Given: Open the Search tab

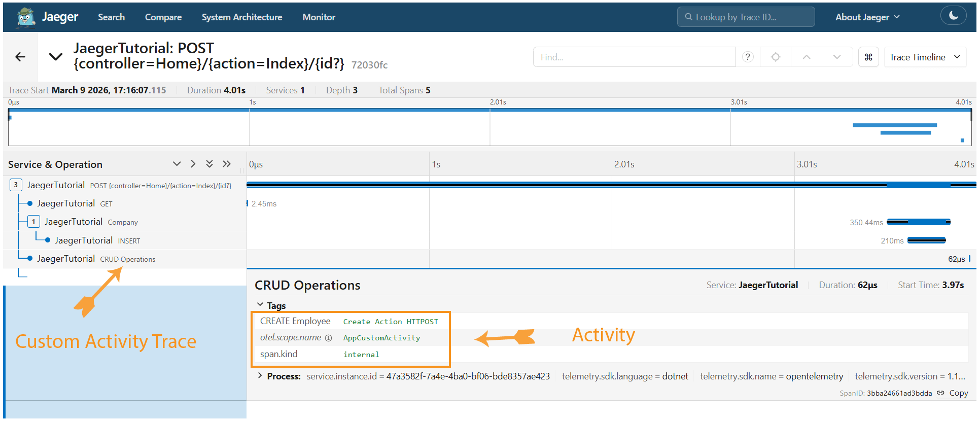Looking at the screenshot, I should [111, 17].
